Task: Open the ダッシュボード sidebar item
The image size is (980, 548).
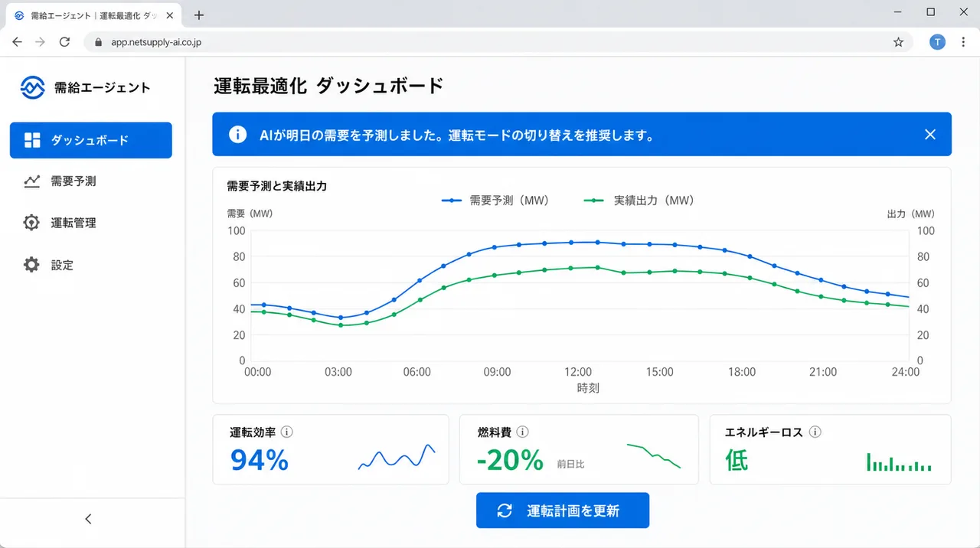Action: coord(91,140)
